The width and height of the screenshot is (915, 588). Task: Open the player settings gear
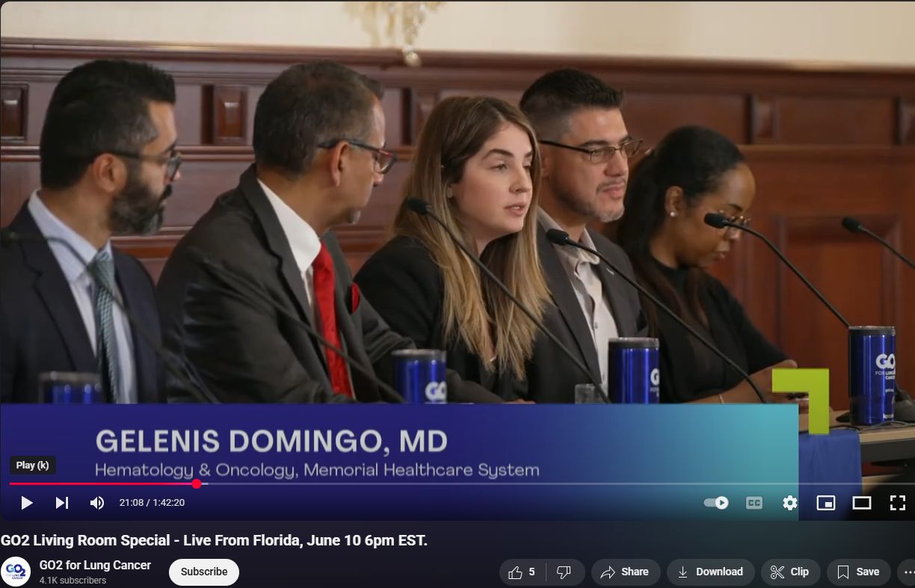789,503
